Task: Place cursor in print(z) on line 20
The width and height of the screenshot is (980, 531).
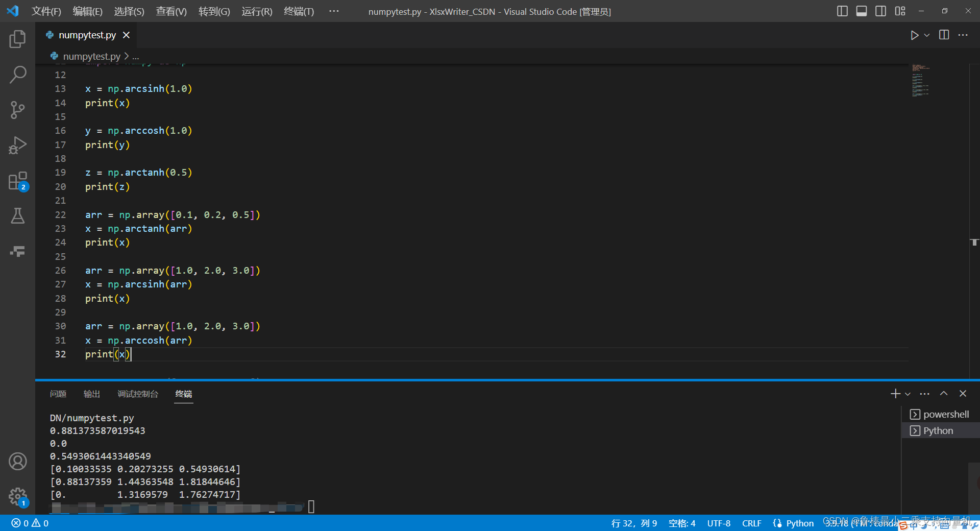Action: tap(108, 187)
